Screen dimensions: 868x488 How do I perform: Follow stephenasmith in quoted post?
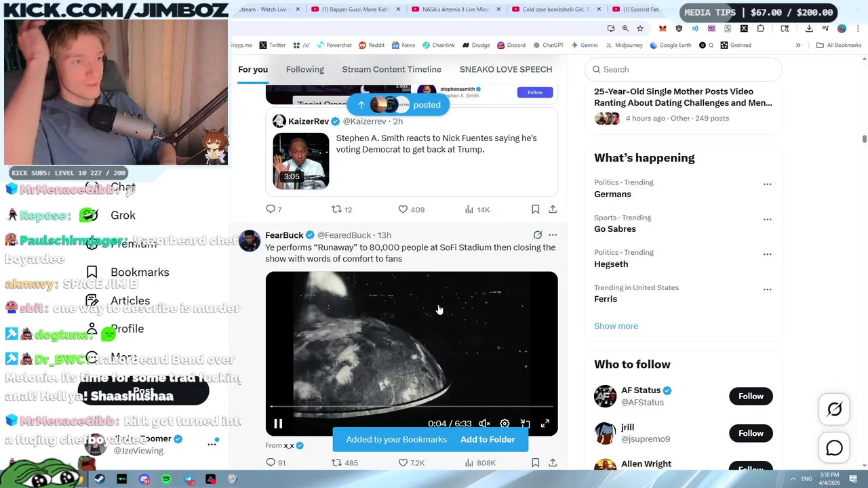pos(535,92)
